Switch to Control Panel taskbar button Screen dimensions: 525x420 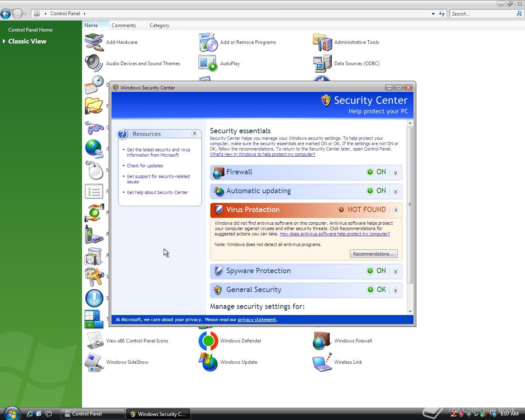[x=93, y=414]
